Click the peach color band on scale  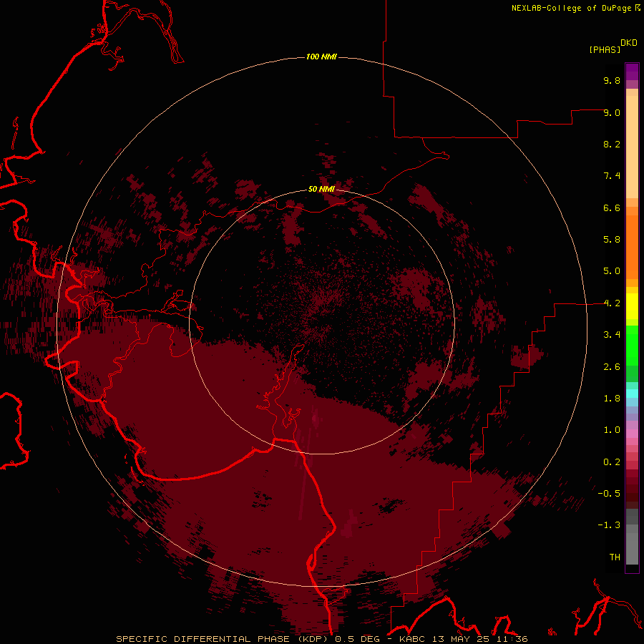click(632, 147)
